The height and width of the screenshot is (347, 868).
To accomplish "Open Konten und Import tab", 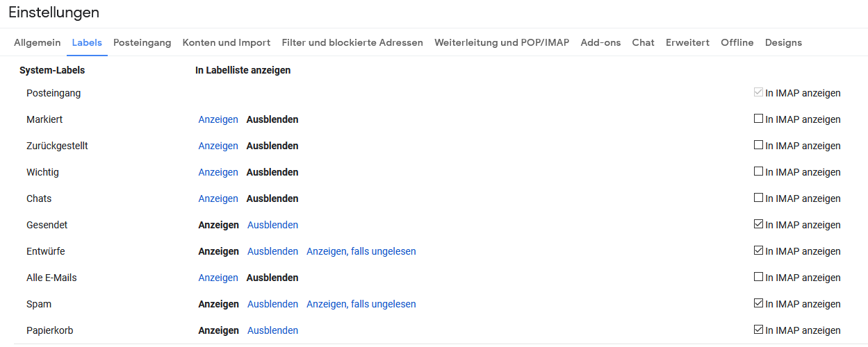I will coord(227,42).
